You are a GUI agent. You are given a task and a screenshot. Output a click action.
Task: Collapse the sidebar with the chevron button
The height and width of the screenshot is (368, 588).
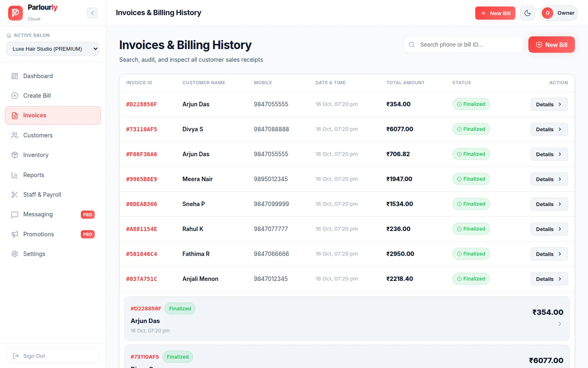click(92, 13)
